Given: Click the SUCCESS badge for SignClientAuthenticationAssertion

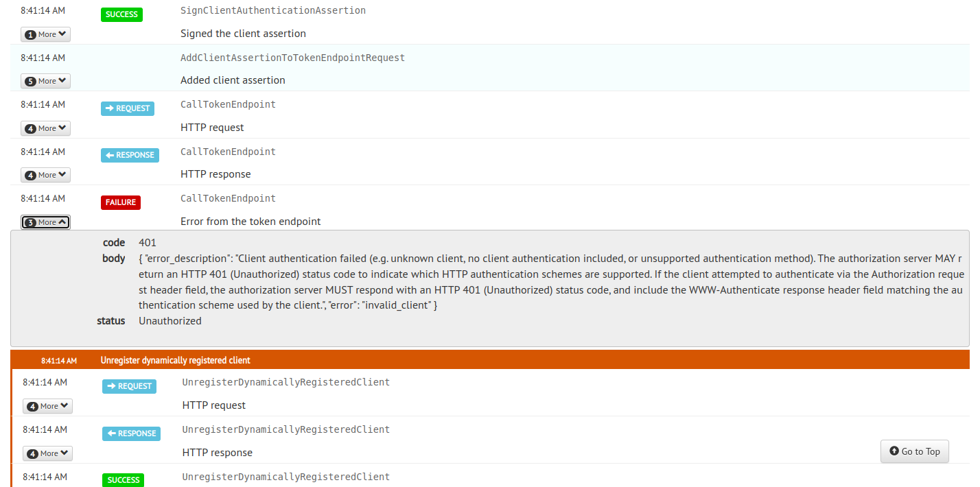Looking at the screenshot, I should tap(121, 14).
